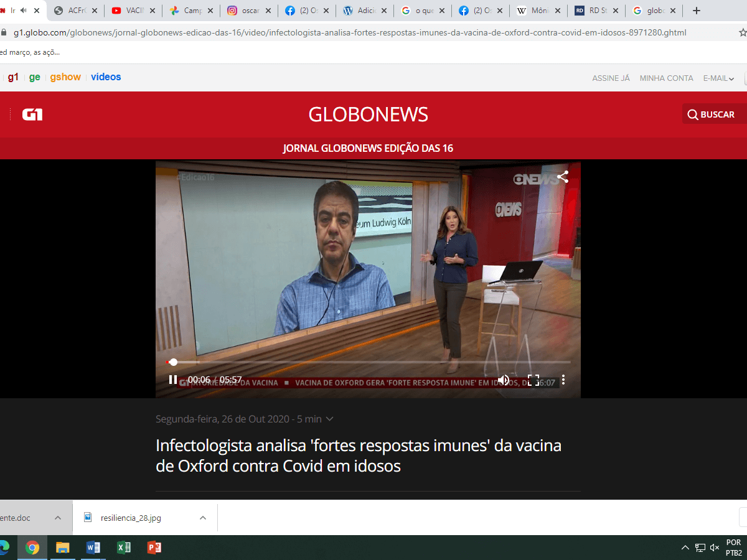747x560 pixels.
Task: Switch to the WordPress Adici tab
Action: coord(365,11)
